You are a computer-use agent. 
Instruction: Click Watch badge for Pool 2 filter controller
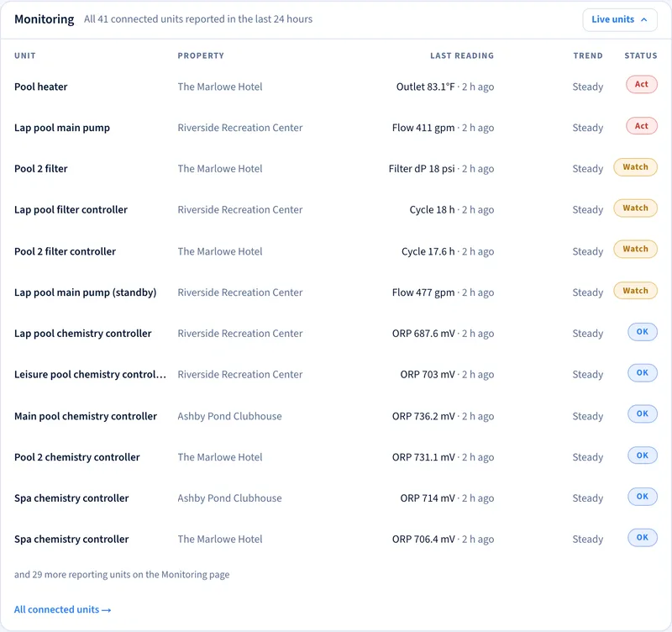635,249
